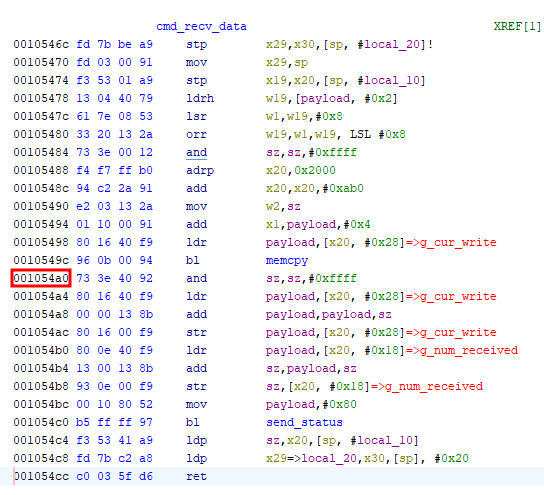The image size is (544, 495).
Task: Select bytes f4 f7 ff b0
Action: (x=114, y=170)
